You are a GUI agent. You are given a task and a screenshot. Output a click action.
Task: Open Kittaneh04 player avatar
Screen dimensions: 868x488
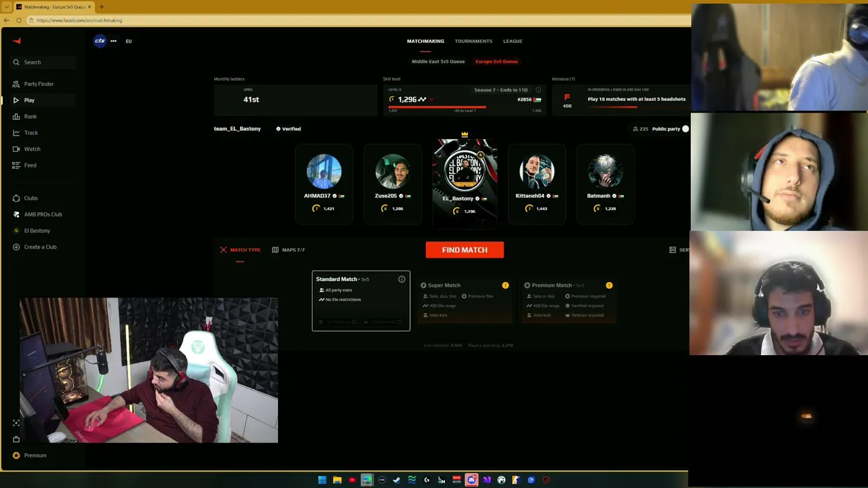tap(536, 171)
